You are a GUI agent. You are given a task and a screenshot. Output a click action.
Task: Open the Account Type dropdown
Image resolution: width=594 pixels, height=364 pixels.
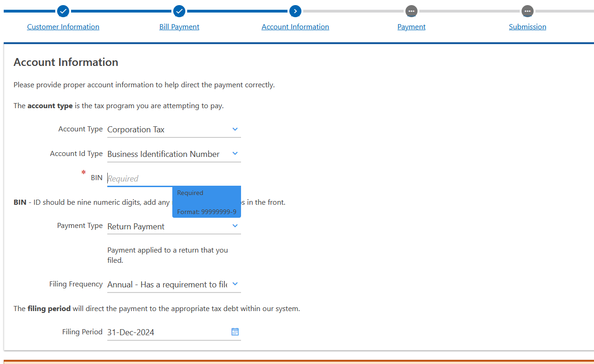[235, 129]
